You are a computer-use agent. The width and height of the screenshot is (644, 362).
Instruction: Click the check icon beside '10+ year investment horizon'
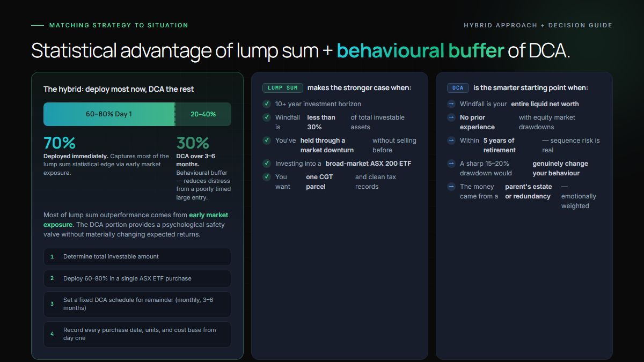click(267, 104)
